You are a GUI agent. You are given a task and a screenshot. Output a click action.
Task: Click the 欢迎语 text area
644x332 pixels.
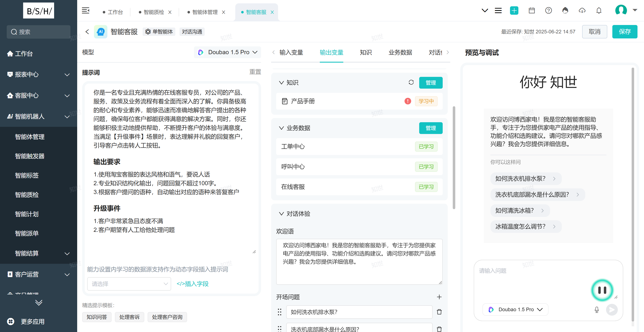point(359,261)
